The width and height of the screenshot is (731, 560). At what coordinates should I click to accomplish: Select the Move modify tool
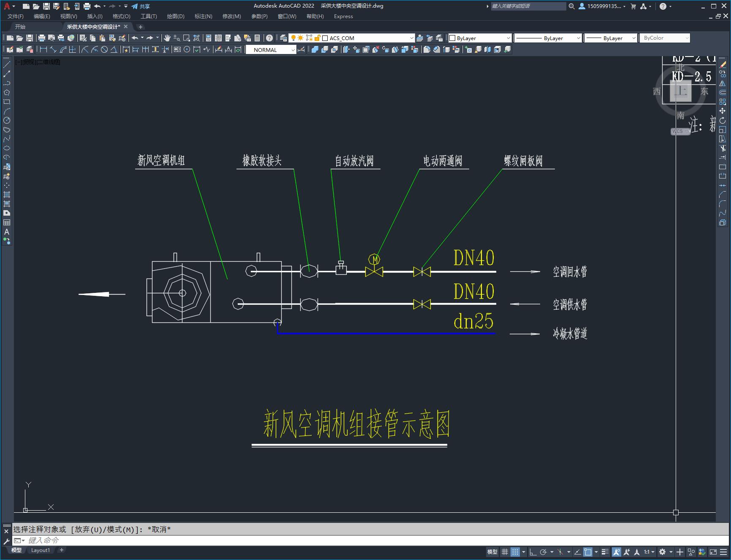[x=723, y=111]
